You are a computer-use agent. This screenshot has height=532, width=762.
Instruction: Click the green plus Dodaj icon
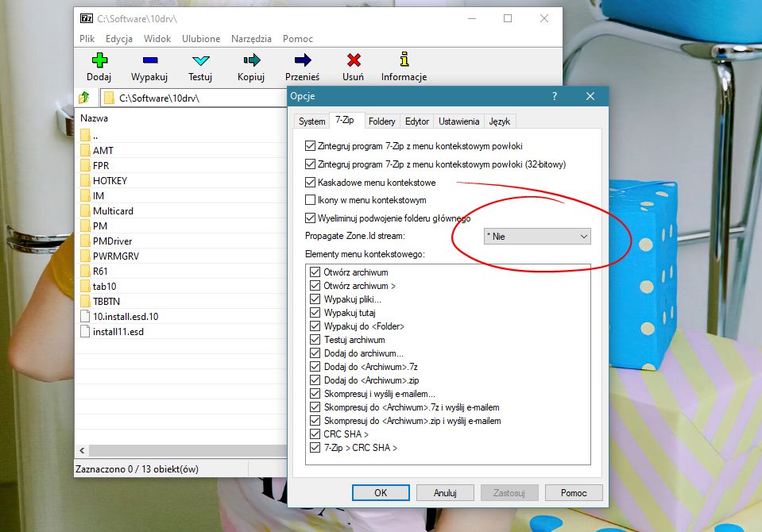[99, 60]
